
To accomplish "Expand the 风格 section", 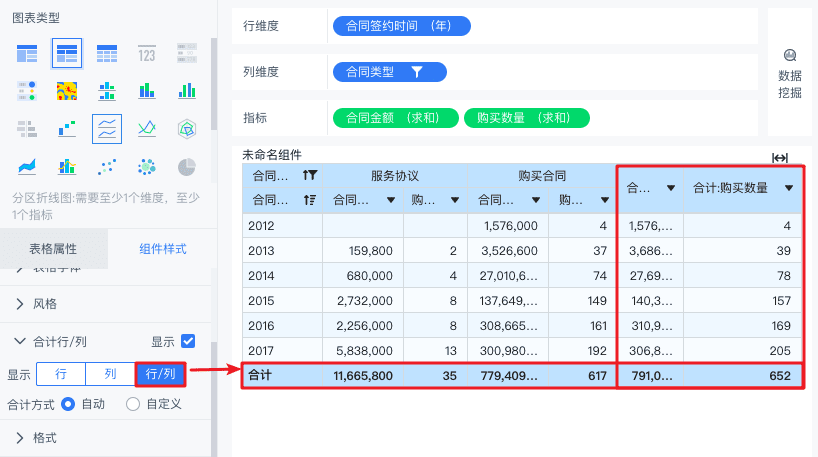I will click(x=20, y=304).
